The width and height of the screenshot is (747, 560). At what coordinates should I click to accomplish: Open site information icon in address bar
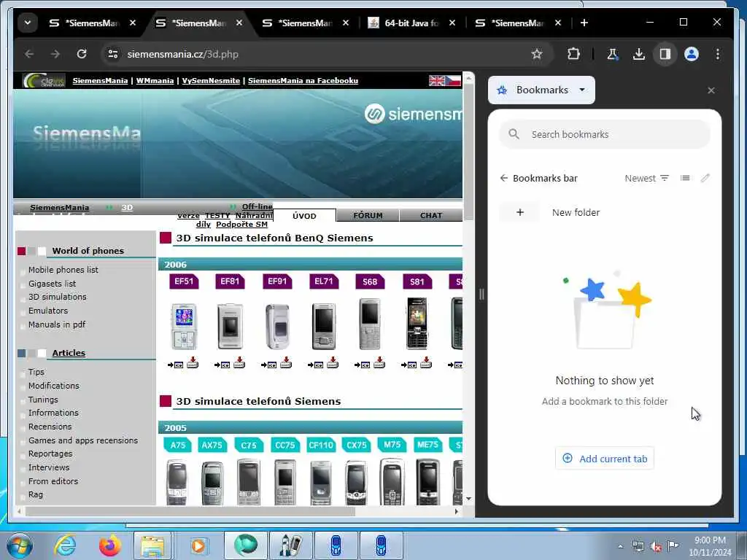[x=113, y=54]
